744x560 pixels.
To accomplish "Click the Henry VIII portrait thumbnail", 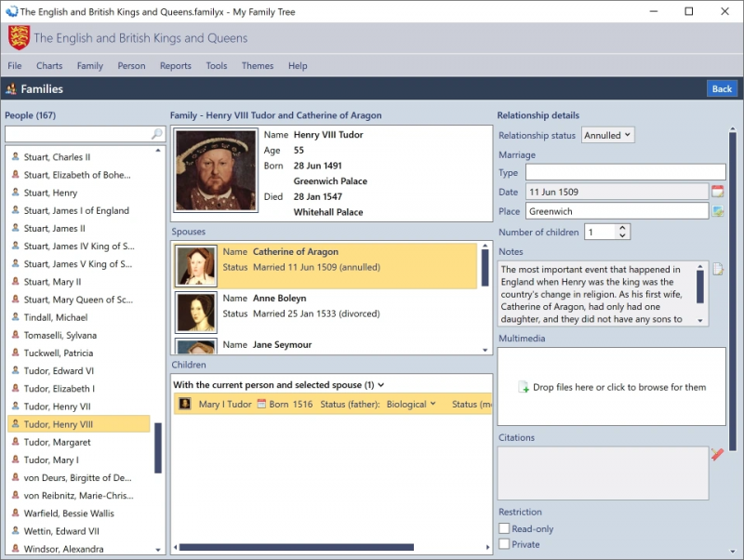I will [x=216, y=170].
